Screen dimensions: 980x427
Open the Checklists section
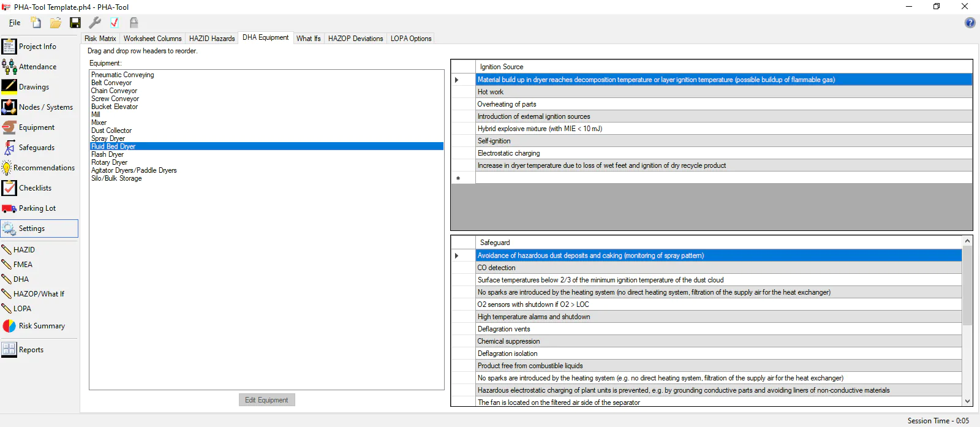tap(39, 188)
